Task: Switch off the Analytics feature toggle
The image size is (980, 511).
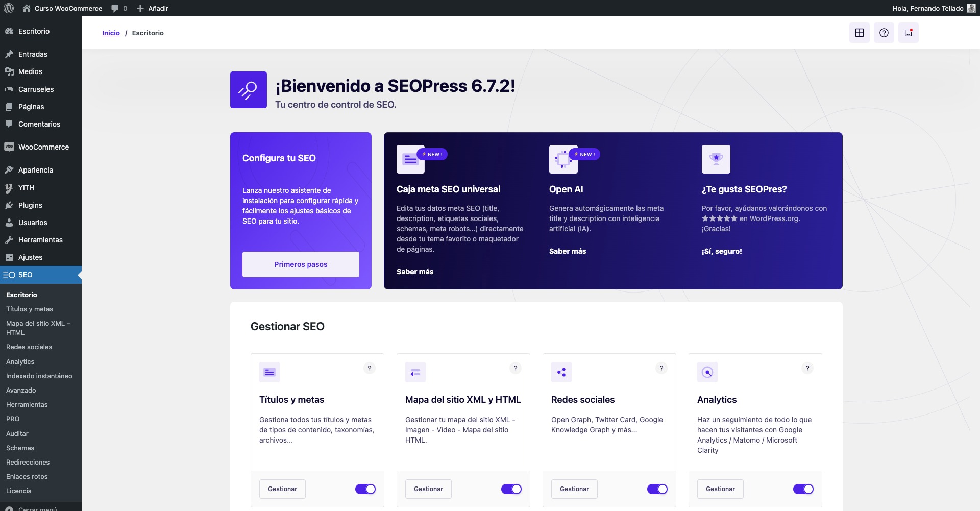Action: tap(803, 489)
